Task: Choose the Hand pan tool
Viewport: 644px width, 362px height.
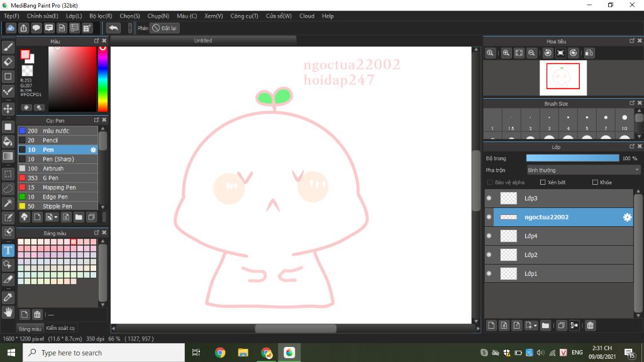Action: click(x=8, y=312)
